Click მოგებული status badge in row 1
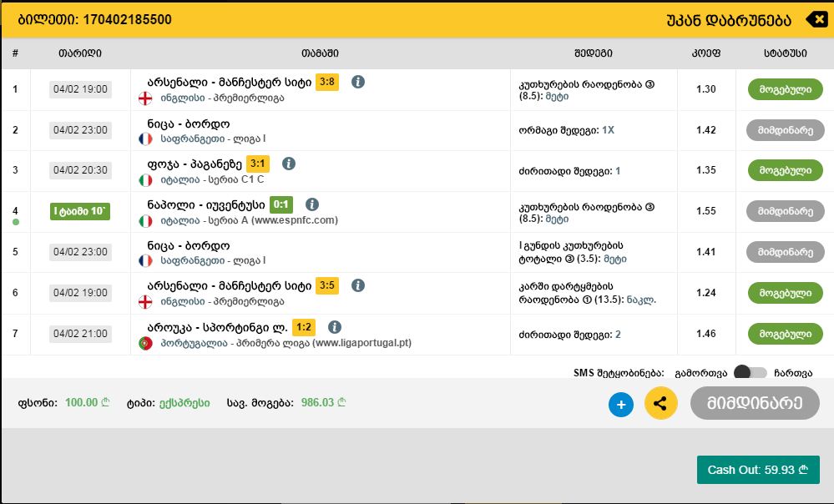834x504 pixels. pos(785,89)
